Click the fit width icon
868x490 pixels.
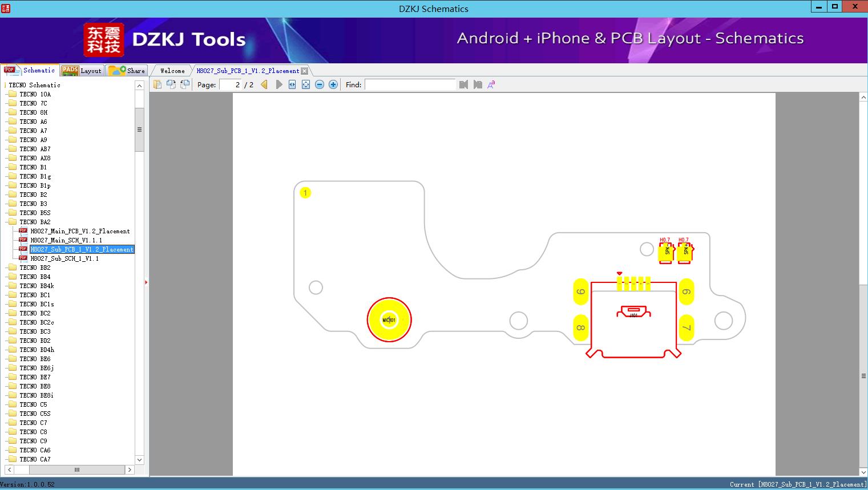pos(292,84)
